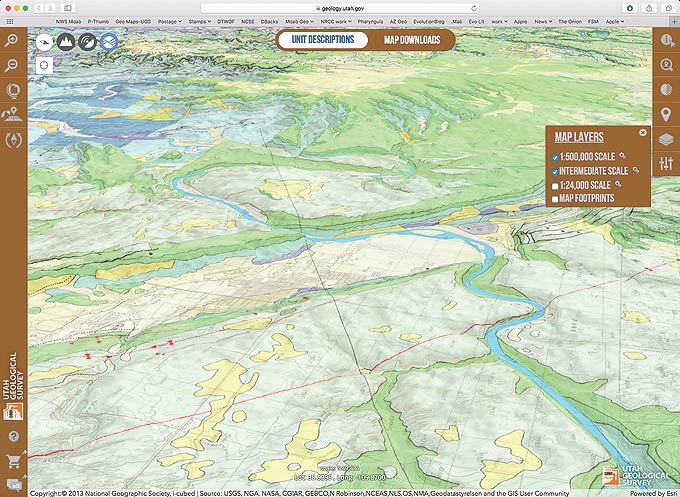Click the globe full-extent icon
The width and height of the screenshot is (680, 497).
pos(13,90)
